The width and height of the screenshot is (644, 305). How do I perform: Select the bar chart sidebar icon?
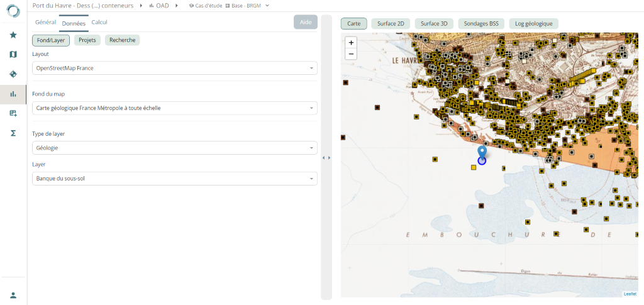13,94
